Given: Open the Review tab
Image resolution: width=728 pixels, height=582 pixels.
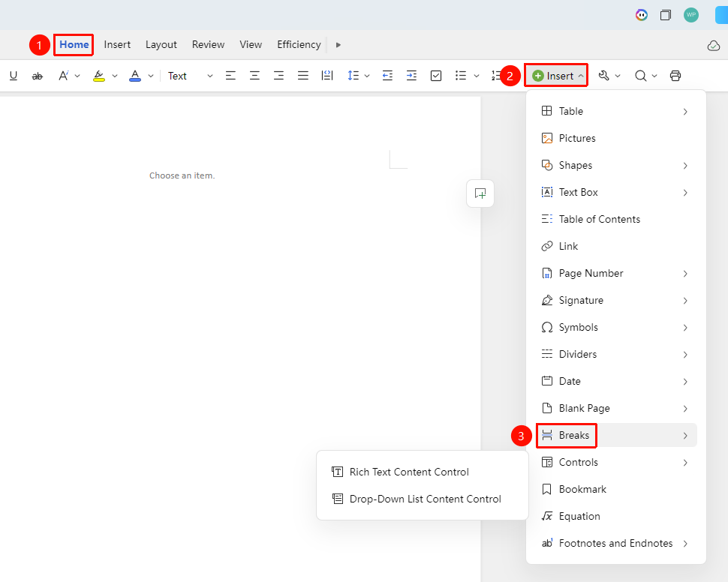Looking at the screenshot, I should pos(208,44).
